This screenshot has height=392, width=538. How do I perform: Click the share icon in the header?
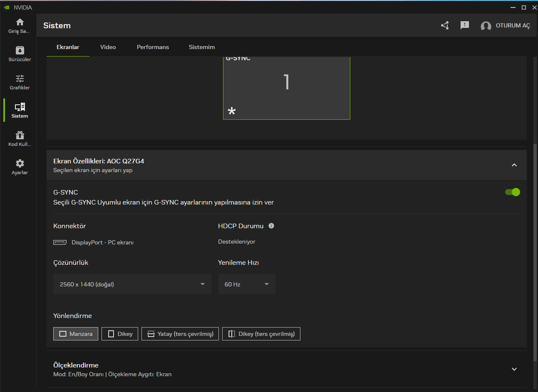[445, 26]
